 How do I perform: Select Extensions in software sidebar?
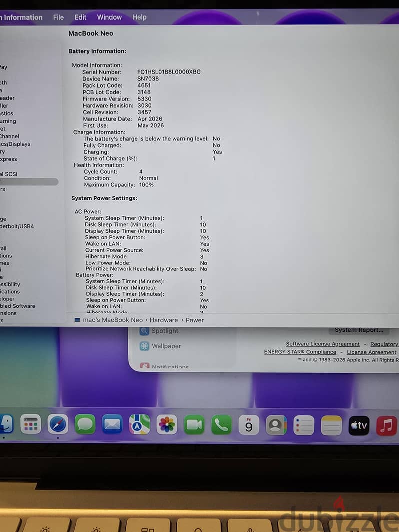[x=8, y=313]
